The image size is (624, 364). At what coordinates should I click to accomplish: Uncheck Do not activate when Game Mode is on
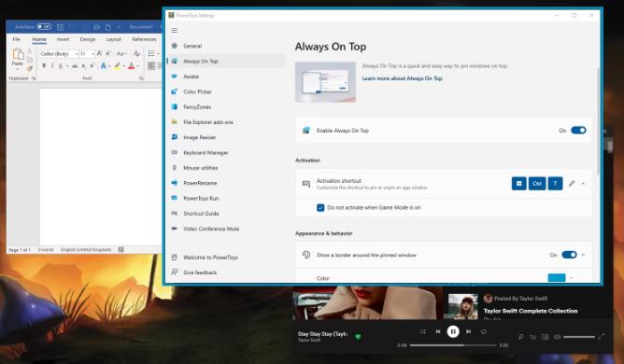(320, 207)
